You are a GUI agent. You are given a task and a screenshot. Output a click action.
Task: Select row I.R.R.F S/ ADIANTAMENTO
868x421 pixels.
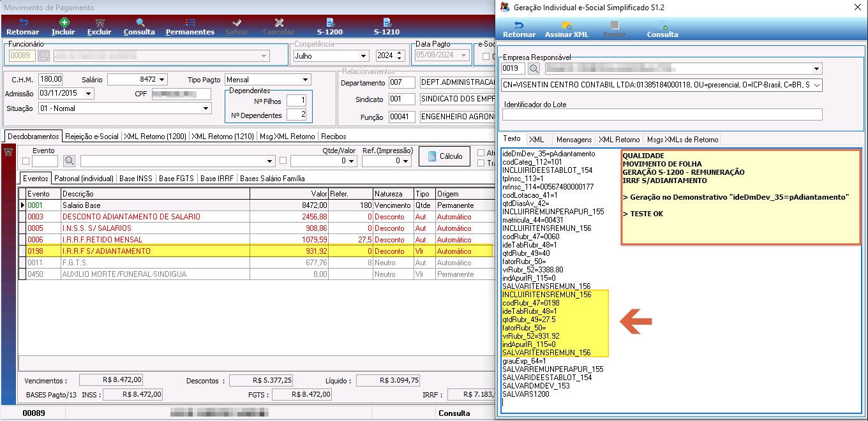(255, 251)
